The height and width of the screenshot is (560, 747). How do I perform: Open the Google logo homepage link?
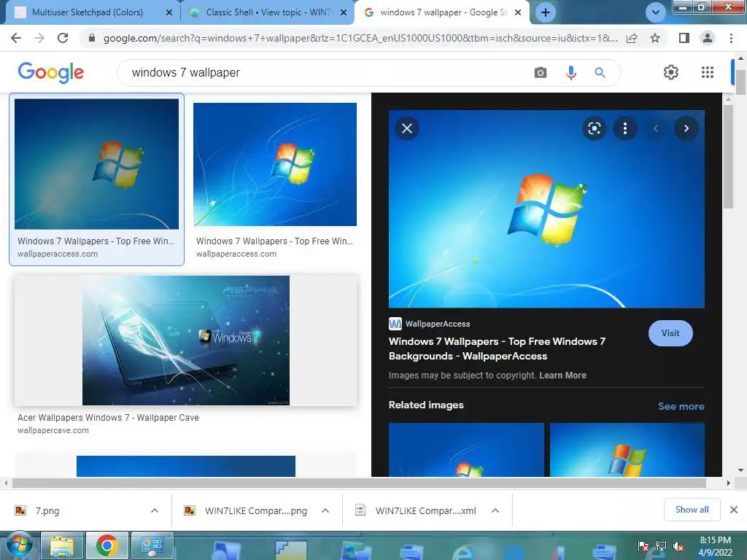[x=51, y=72]
